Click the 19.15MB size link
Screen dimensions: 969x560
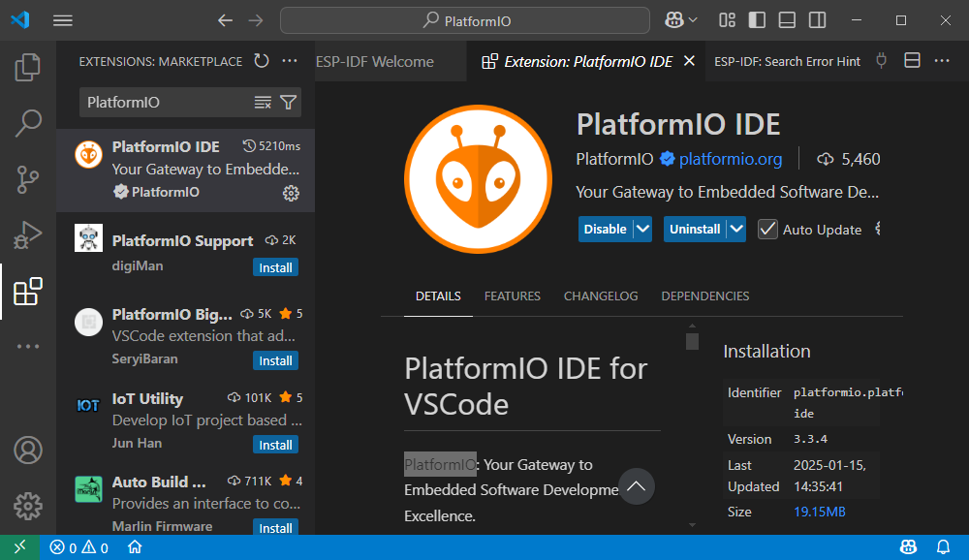[x=820, y=512]
